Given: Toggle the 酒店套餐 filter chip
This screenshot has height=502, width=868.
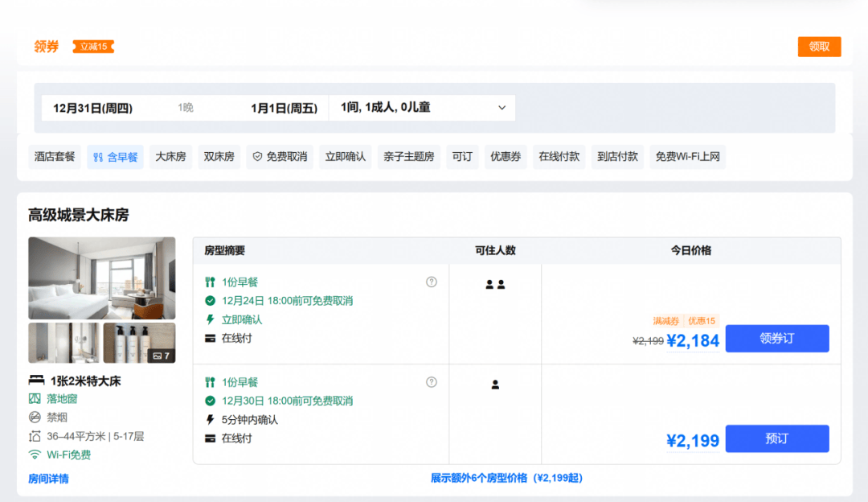Looking at the screenshot, I should (55, 157).
